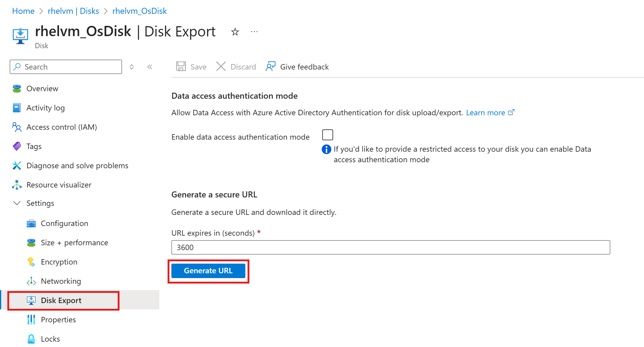Enable data access authentication mode checkbox

[x=327, y=135]
